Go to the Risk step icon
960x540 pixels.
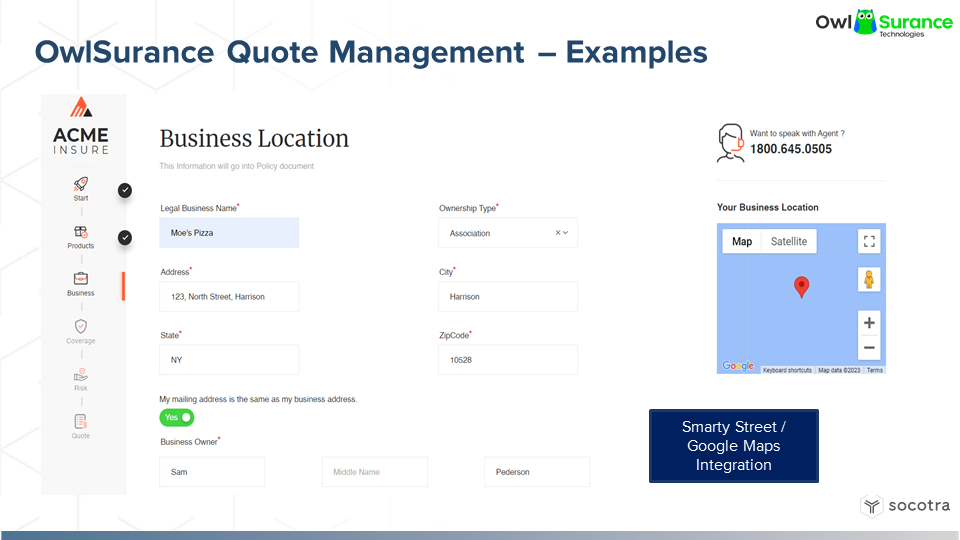[x=81, y=374]
